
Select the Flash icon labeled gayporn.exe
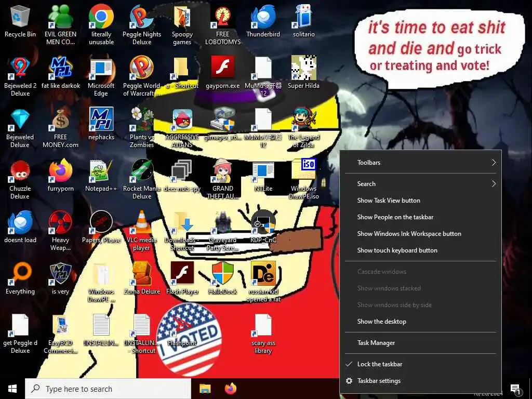click(222, 67)
